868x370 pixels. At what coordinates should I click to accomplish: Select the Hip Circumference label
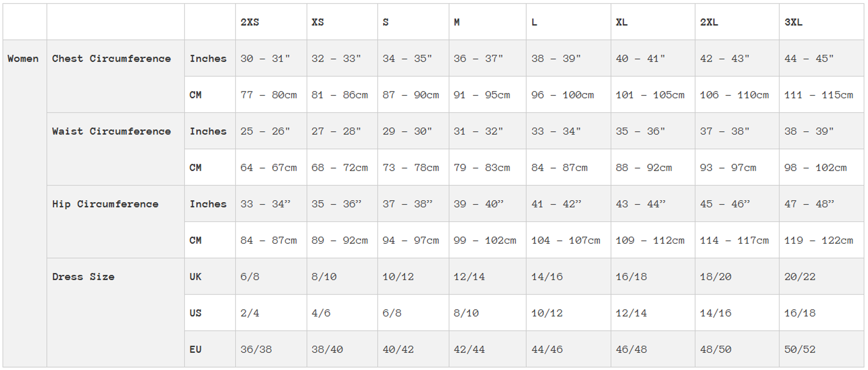(x=105, y=204)
